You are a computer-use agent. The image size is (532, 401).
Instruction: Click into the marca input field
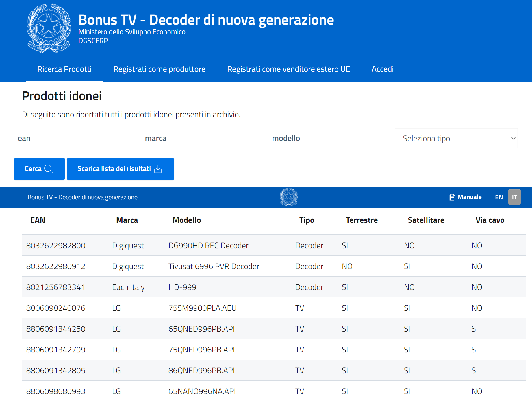[x=202, y=139]
